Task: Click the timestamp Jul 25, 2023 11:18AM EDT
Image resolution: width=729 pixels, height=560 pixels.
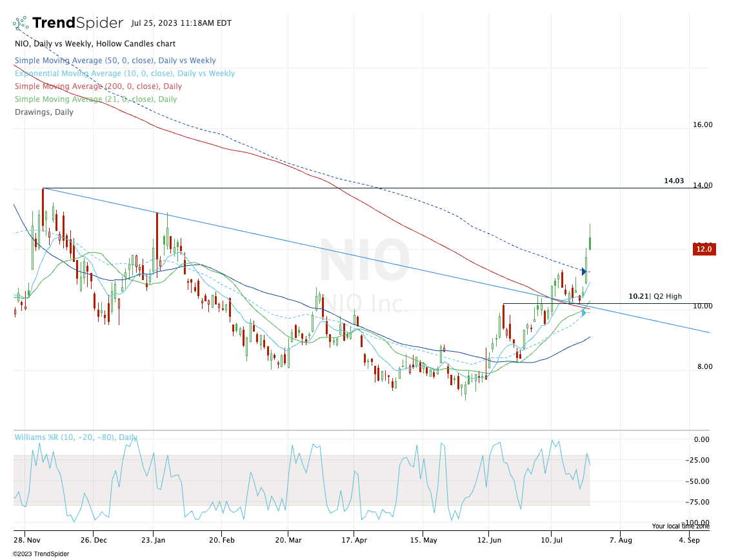Action: [181, 23]
